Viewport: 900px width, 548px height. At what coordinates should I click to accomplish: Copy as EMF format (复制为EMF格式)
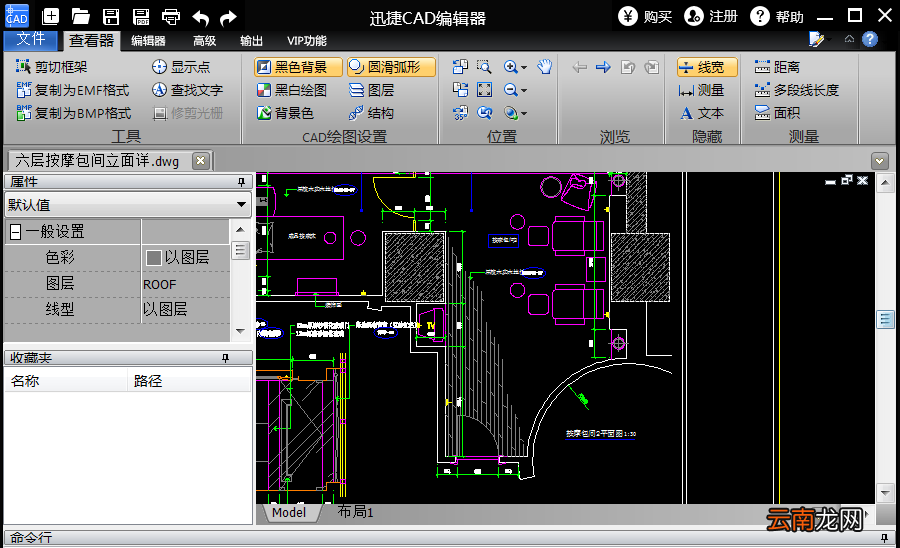(73, 90)
